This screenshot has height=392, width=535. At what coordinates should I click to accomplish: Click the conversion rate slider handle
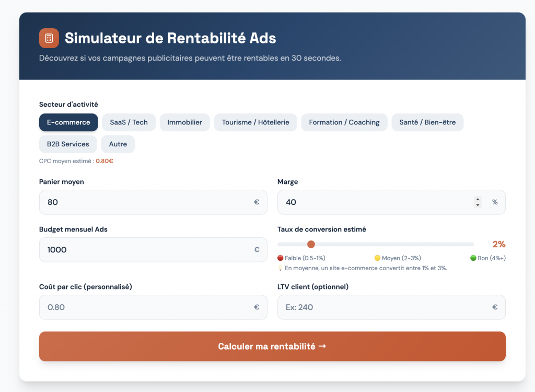311,244
